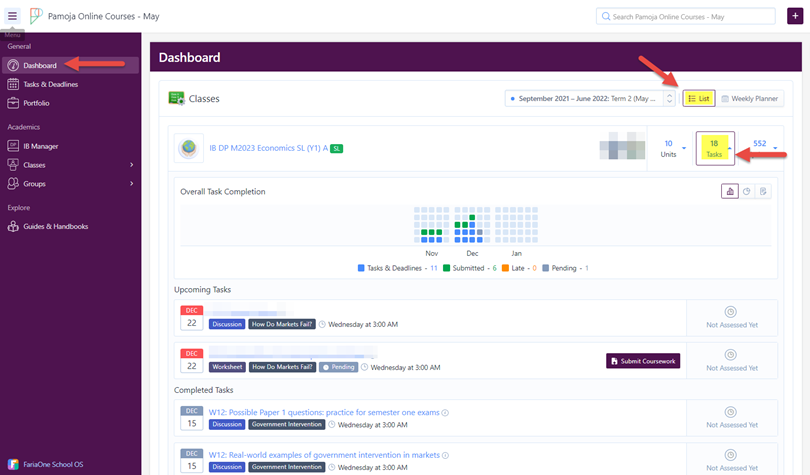Image resolution: width=810 pixels, height=475 pixels.
Task: Click the Groups sidebar icon
Action: coord(13,183)
